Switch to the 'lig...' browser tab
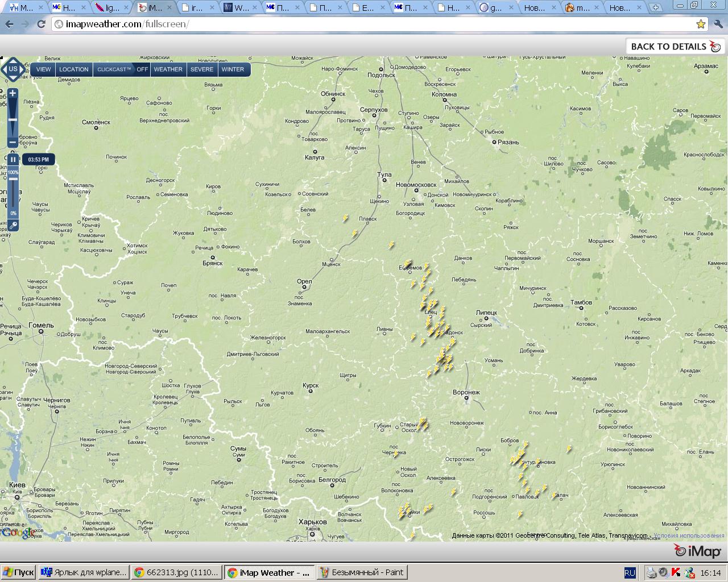 [x=111, y=8]
